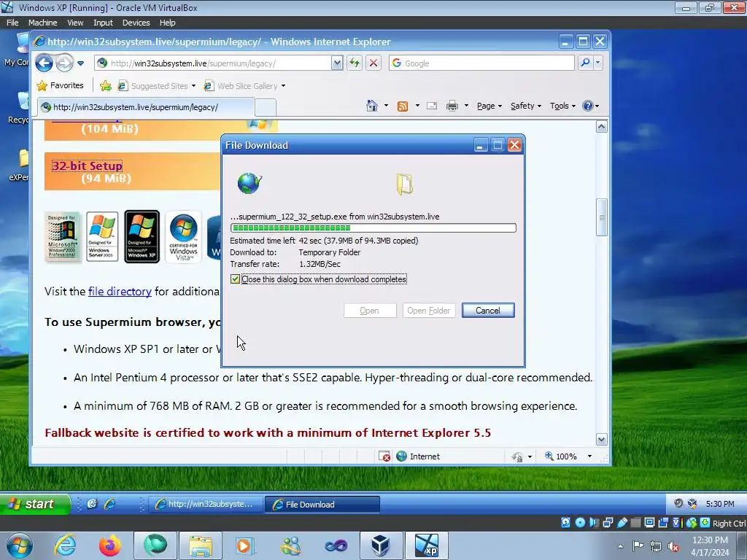This screenshot has width=747, height=560.
Task: Click the Home house icon
Action: (x=371, y=106)
